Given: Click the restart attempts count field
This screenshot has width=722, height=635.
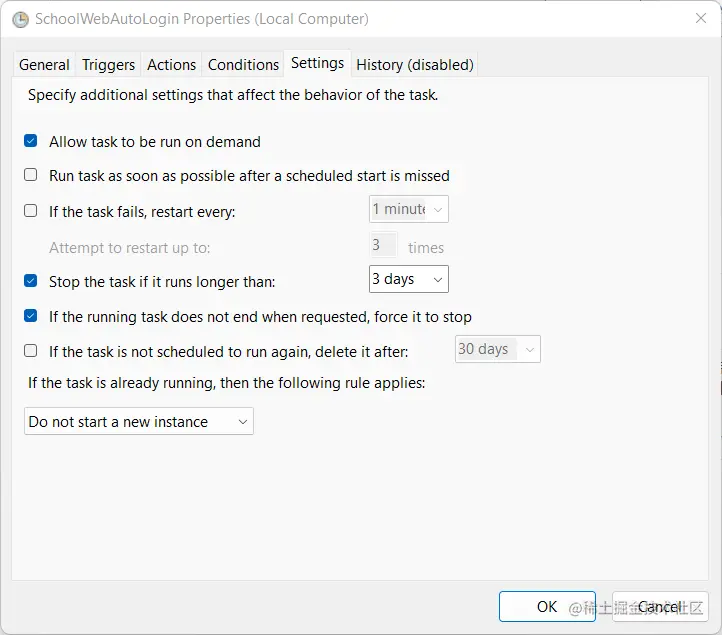Looking at the screenshot, I should coord(383,245).
